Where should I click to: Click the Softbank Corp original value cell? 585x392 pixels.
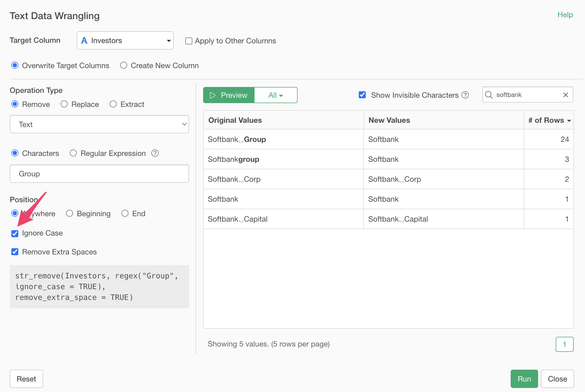(283, 179)
